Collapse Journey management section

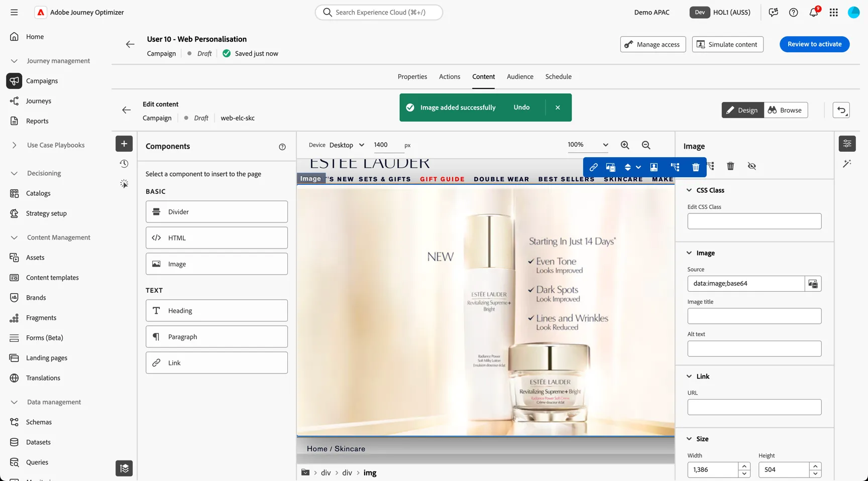click(14, 61)
